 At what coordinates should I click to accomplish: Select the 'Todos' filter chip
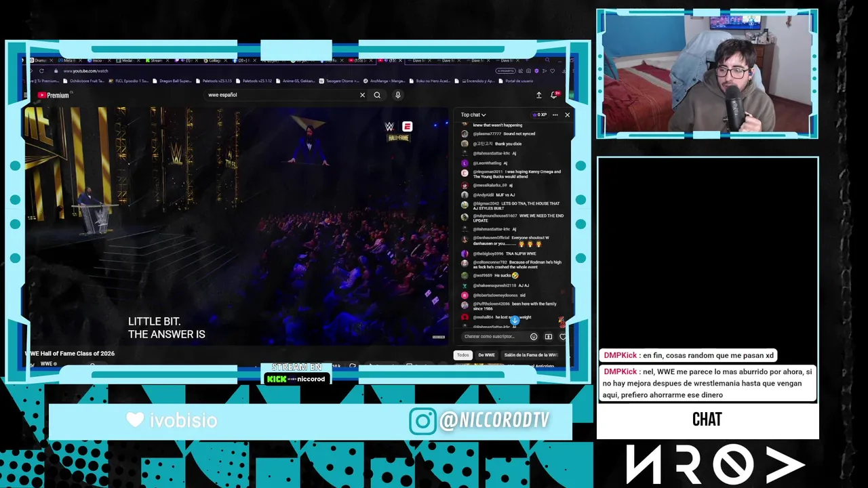tap(463, 355)
